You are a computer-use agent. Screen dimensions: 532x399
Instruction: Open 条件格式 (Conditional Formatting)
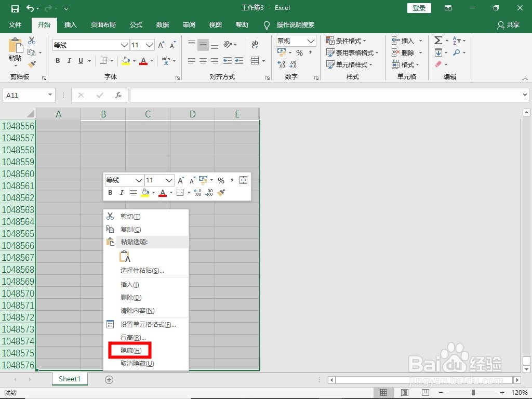tap(349, 41)
